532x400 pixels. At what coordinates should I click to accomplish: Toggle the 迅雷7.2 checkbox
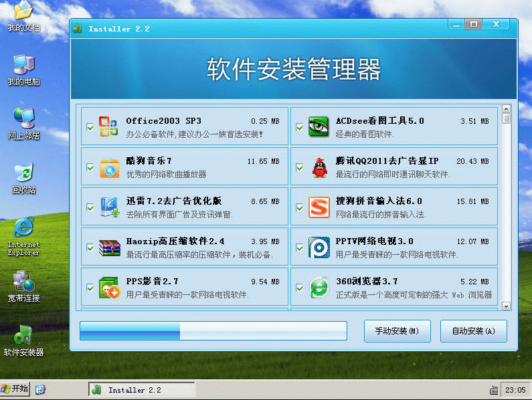90,207
